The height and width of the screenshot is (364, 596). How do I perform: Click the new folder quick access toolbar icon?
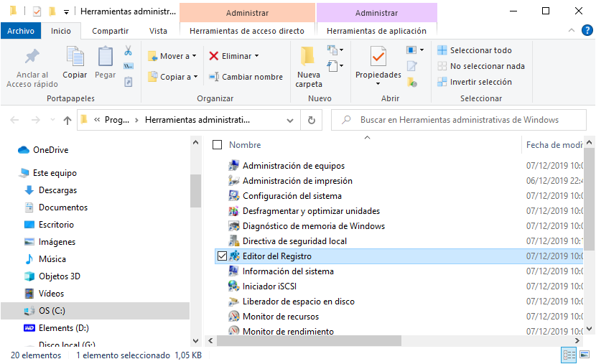(x=52, y=11)
